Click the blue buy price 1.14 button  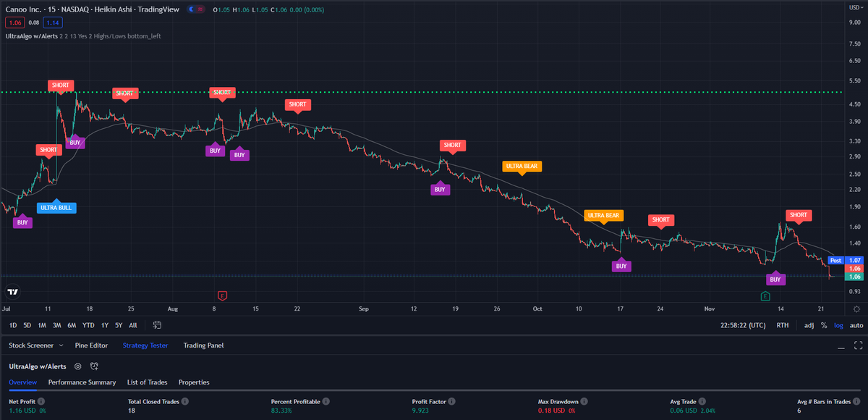(54, 22)
